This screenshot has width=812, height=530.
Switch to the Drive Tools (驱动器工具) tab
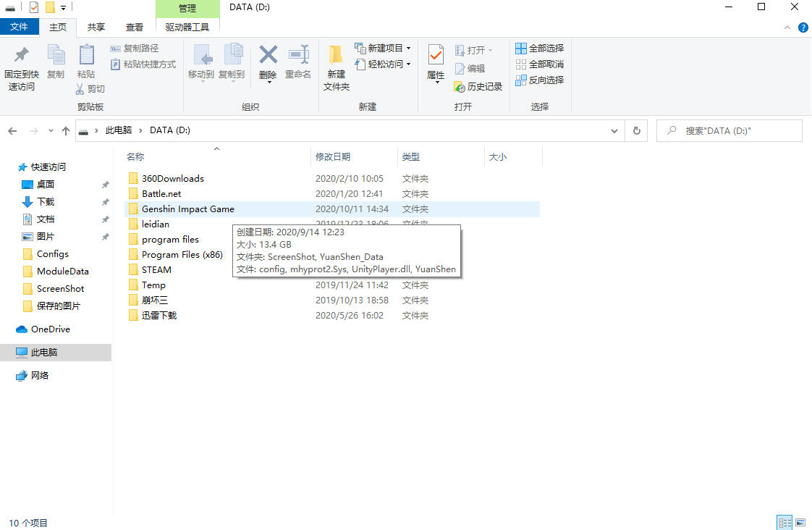(x=187, y=27)
